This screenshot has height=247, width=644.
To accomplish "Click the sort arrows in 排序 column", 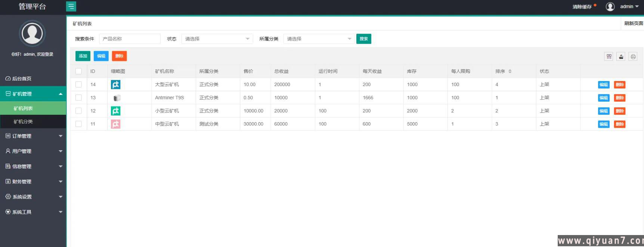I will pos(510,71).
